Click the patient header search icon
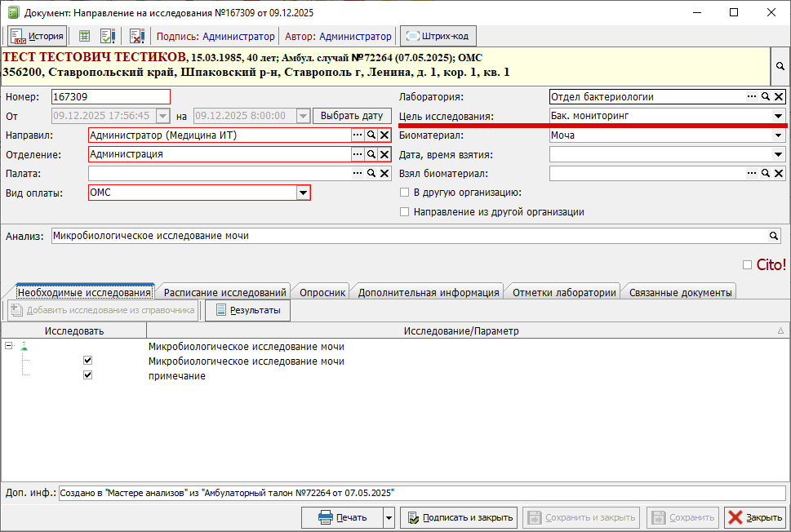 (x=780, y=66)
